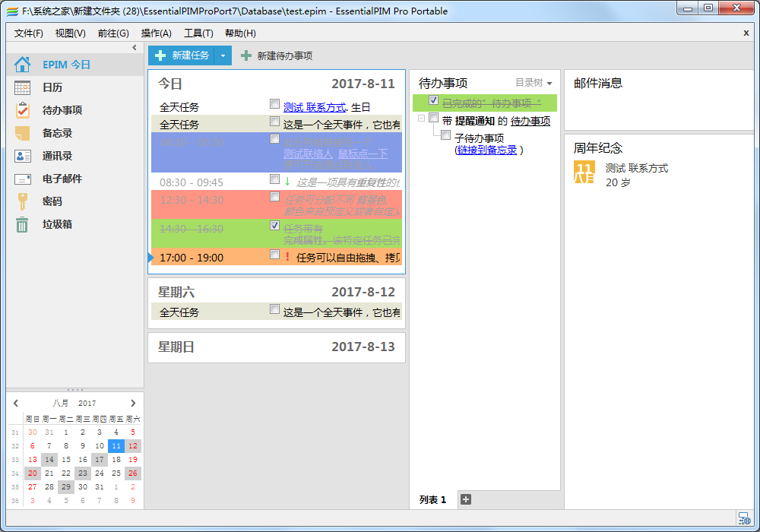This screenshot has height=532, width=760.
Task: Click the 电子邮件 envelope icon
Action: (22, 179)
